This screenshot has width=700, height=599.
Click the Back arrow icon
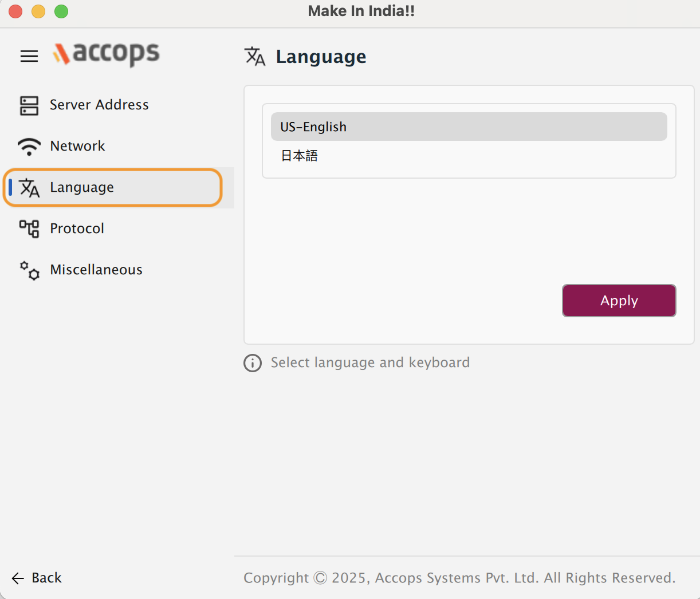(18, 578)
